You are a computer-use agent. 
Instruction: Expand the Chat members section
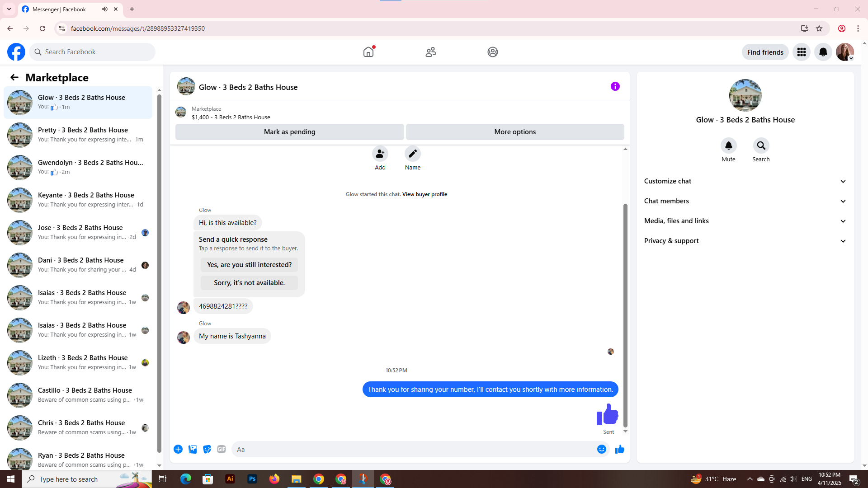(745, 201)
